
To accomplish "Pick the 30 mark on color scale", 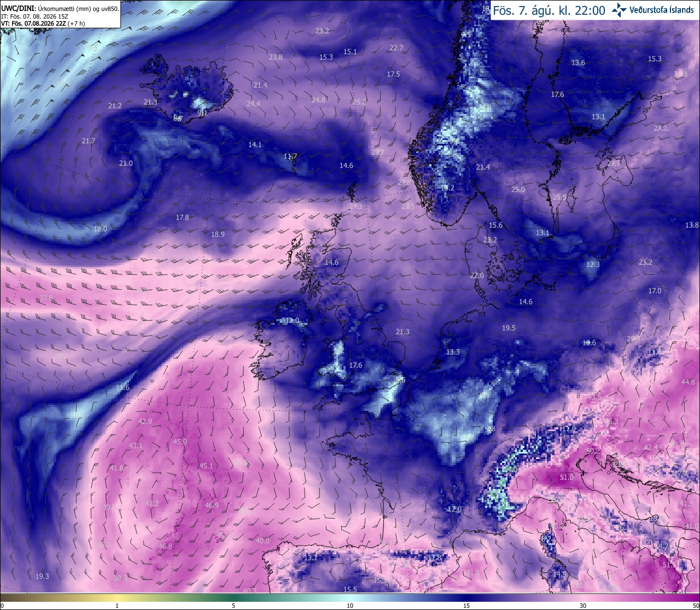I will point(583,606).
